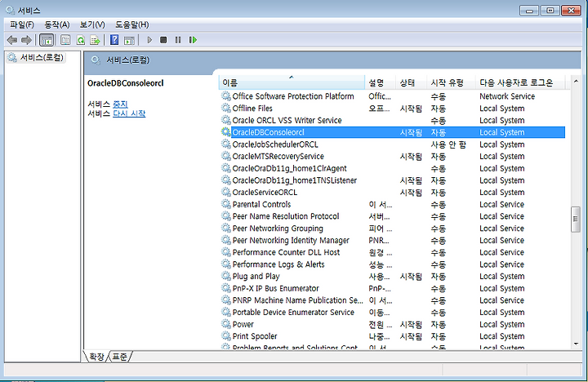Screen dimensions: 588x382
Task: Click the gear icon of Plug and Play
Action: point(225,276)
